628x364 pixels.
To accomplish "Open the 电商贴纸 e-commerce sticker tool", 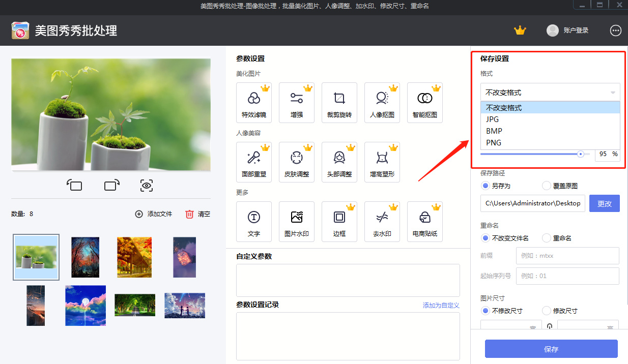I will pos(425,222).
